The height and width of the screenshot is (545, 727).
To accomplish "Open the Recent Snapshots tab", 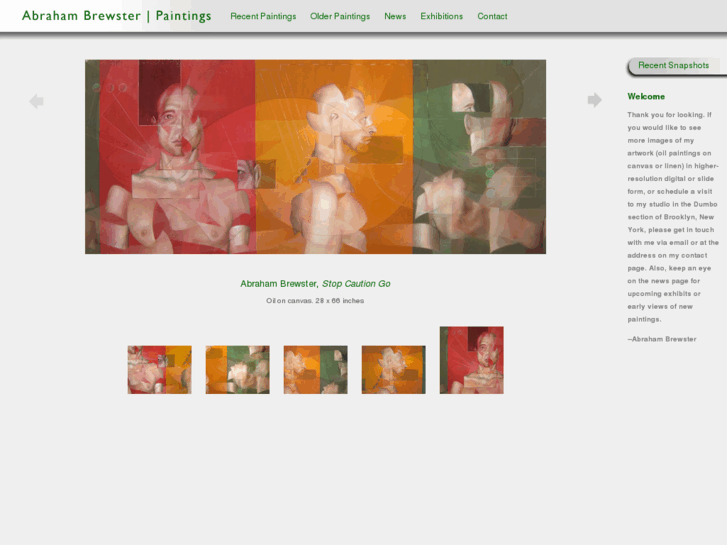I will pos(676,66).
